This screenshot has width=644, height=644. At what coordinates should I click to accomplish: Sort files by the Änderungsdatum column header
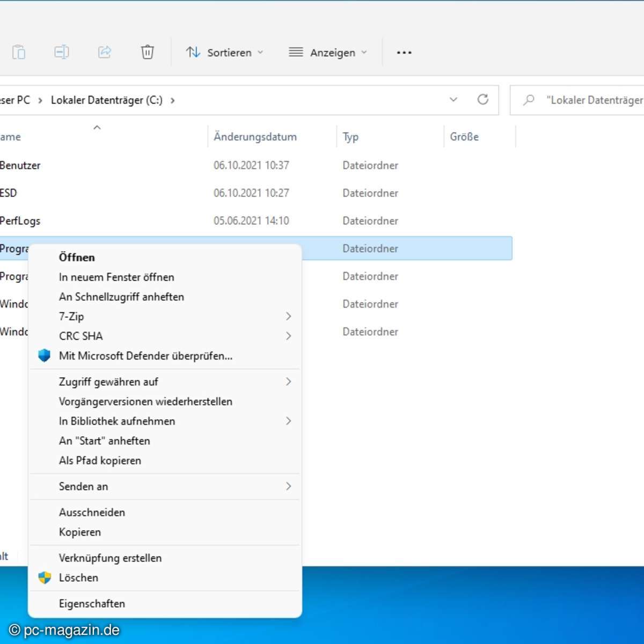pos(255,136)
